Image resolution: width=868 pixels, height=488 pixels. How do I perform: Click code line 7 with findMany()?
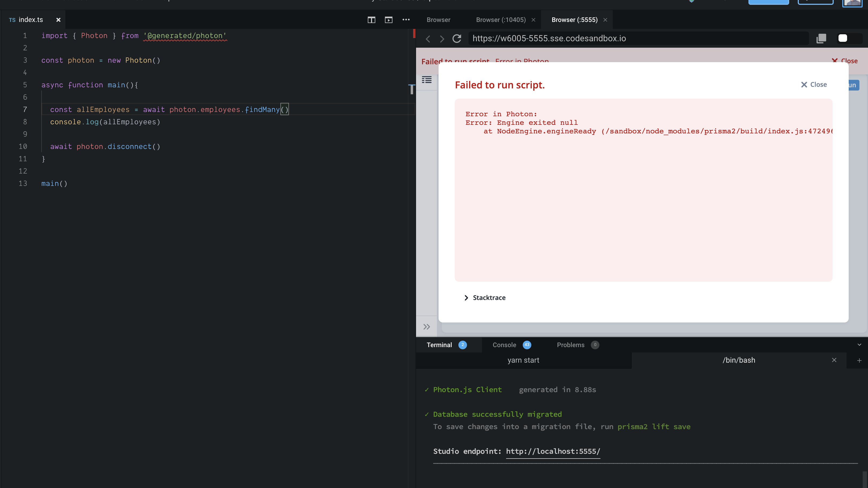pyautogui.click(x=169, y=110)
